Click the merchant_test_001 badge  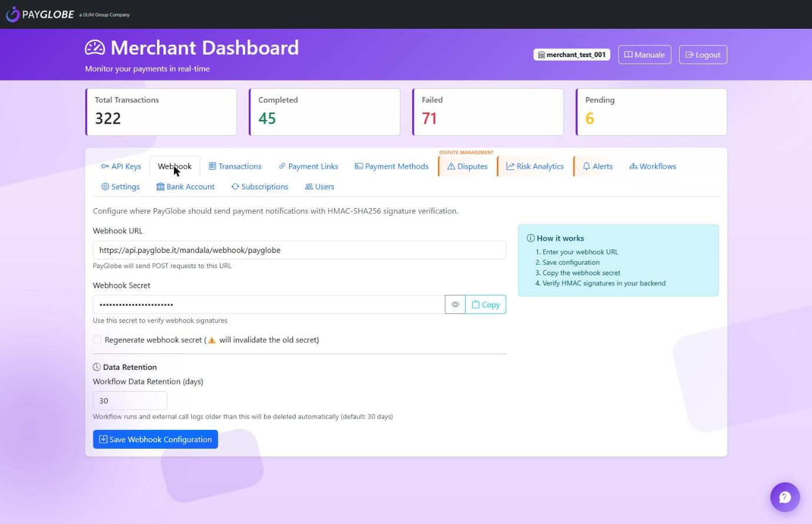(572, 55)
